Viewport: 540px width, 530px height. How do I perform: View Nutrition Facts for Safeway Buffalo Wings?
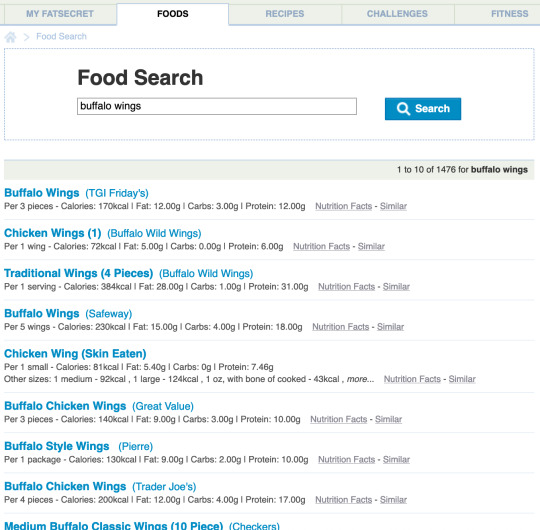click(x=341, y=327)
